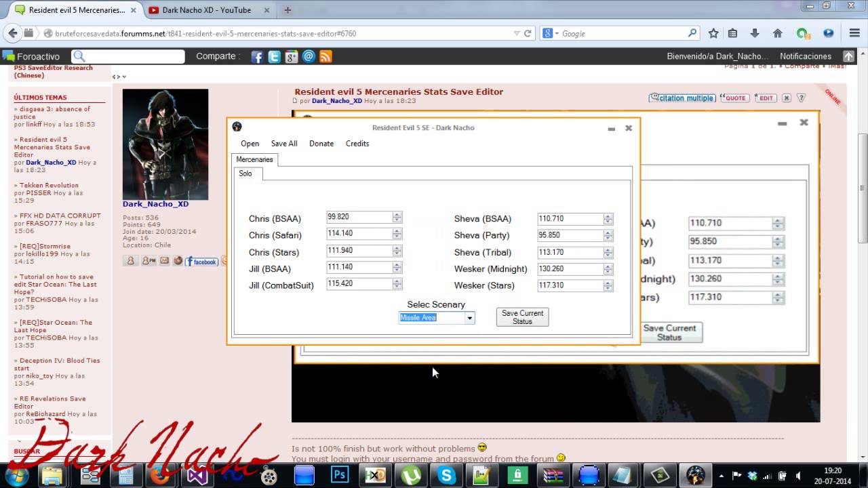Increase Wesker (Midnight) score spinner
Screen dimensions: 868x488
(x=608, y=266)
